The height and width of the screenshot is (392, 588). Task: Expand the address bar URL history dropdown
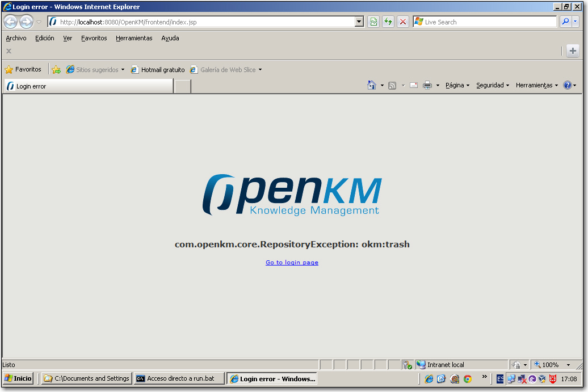tap(359, 22)
